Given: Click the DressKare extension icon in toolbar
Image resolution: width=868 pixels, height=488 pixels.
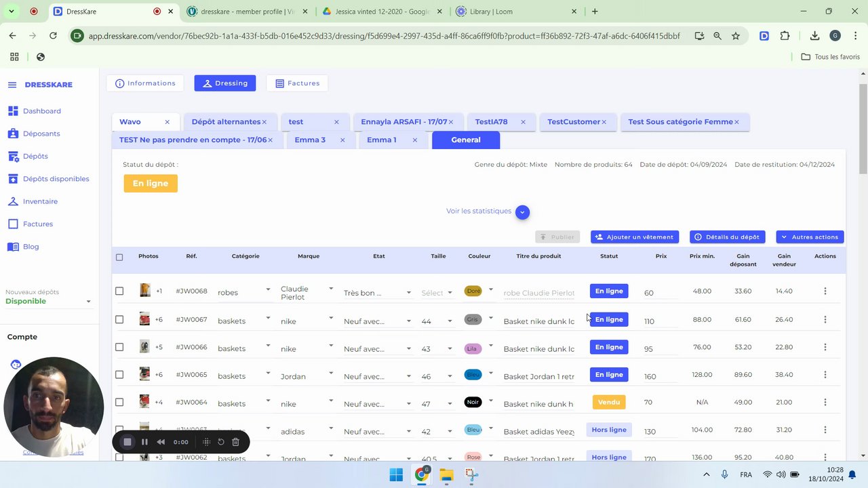Looking at the screenshot, I should click(764, 36).
